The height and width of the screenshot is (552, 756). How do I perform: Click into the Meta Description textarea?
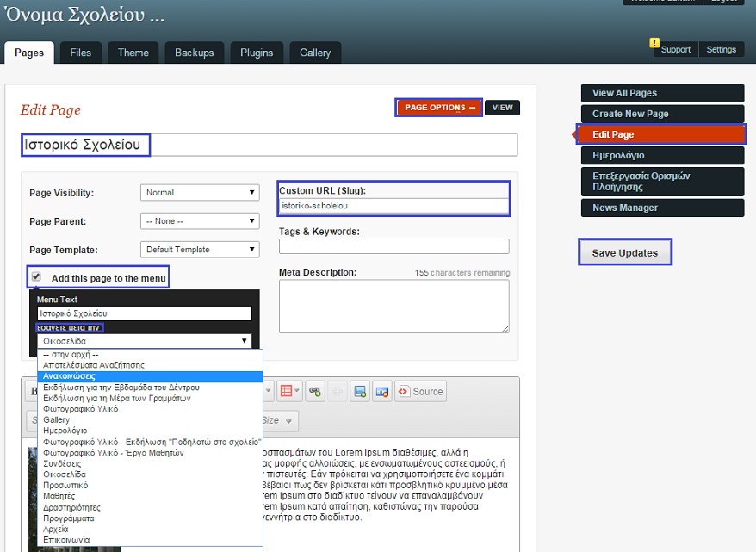393,306
